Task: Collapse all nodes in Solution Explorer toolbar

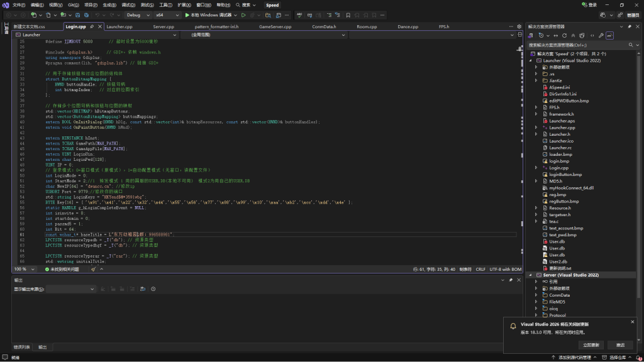Action: (x=574, y=36)
